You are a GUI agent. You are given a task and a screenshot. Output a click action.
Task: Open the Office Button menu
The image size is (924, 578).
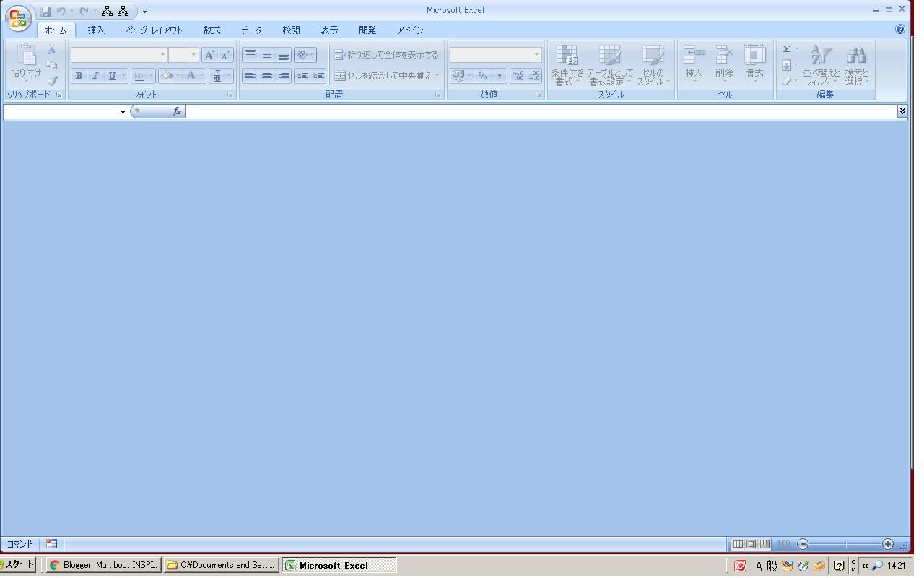18,17
